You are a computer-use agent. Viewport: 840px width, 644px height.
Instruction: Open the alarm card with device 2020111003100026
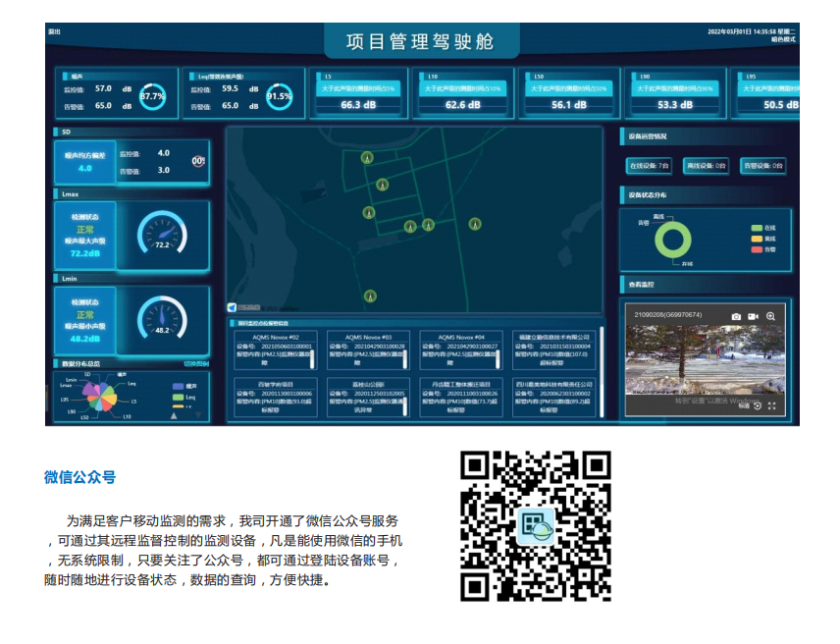click(460, 398)
